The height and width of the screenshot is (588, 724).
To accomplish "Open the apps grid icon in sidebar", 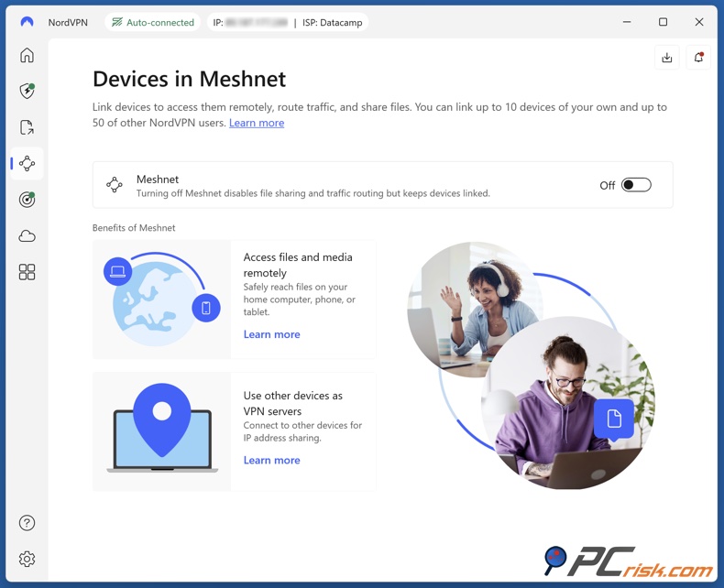I will pos(27,272).
